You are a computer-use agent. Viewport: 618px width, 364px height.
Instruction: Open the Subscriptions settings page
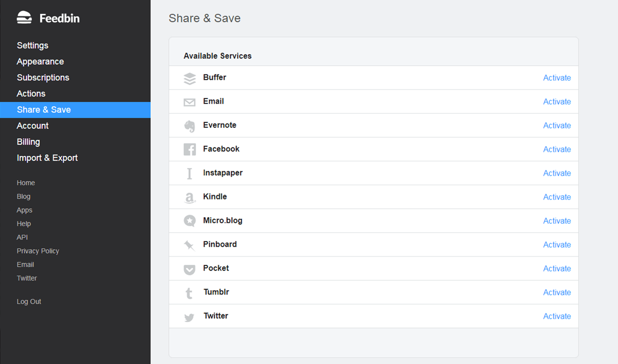(43, 77)
